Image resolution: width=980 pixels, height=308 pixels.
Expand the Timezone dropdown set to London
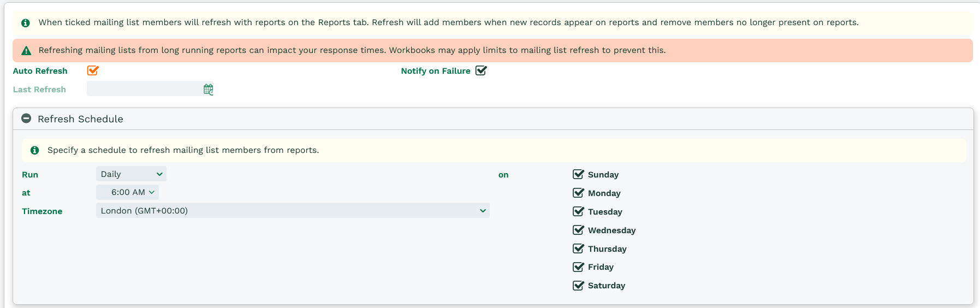pos(293,211)
